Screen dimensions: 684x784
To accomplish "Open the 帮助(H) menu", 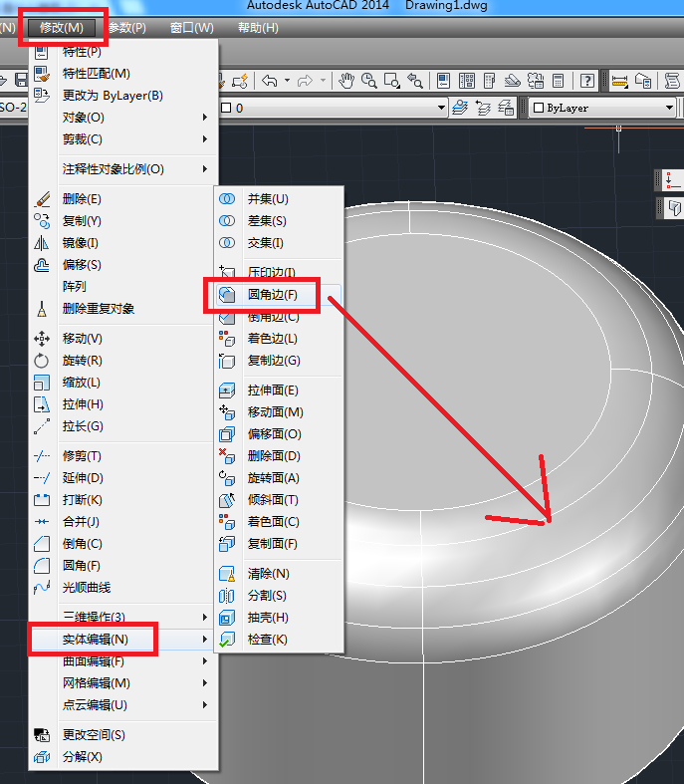I will (258, 28).
